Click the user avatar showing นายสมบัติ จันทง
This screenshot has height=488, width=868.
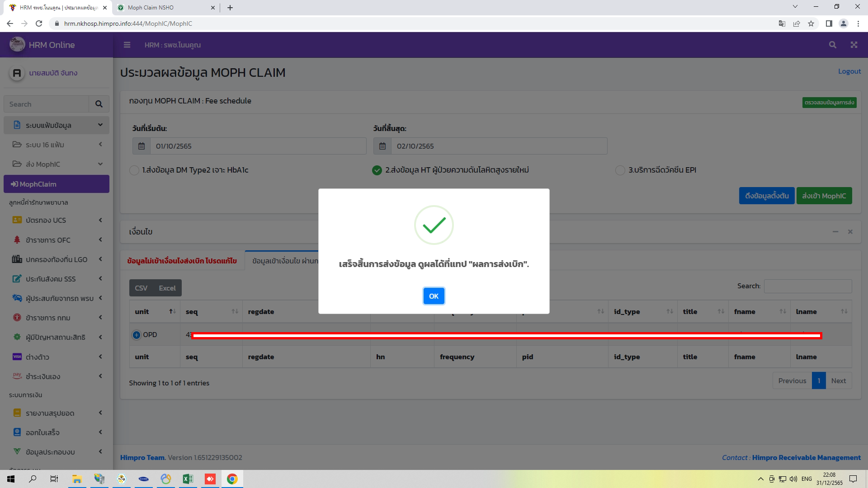tap(17, 73)
